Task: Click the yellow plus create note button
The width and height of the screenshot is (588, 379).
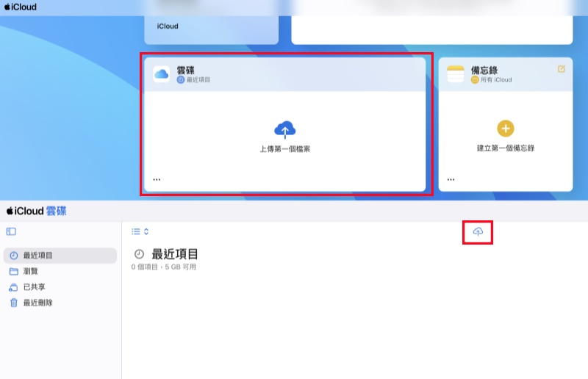Action: 506,129
